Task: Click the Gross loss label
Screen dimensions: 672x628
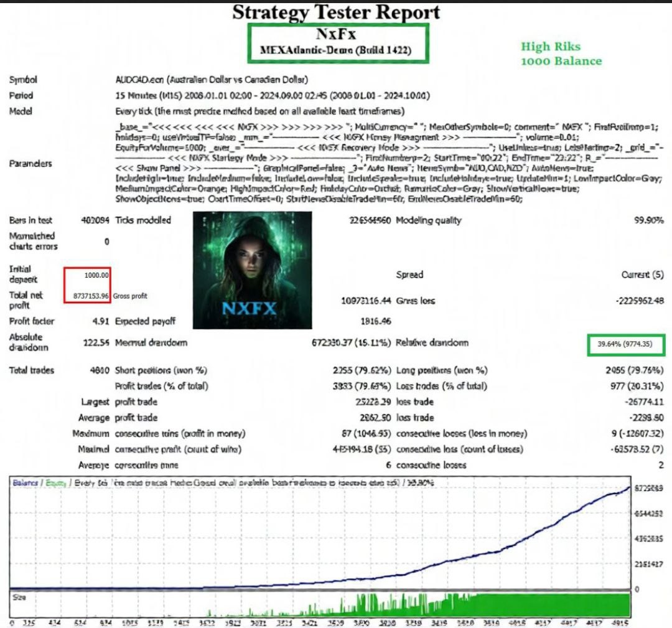Action: pos(415,301)
